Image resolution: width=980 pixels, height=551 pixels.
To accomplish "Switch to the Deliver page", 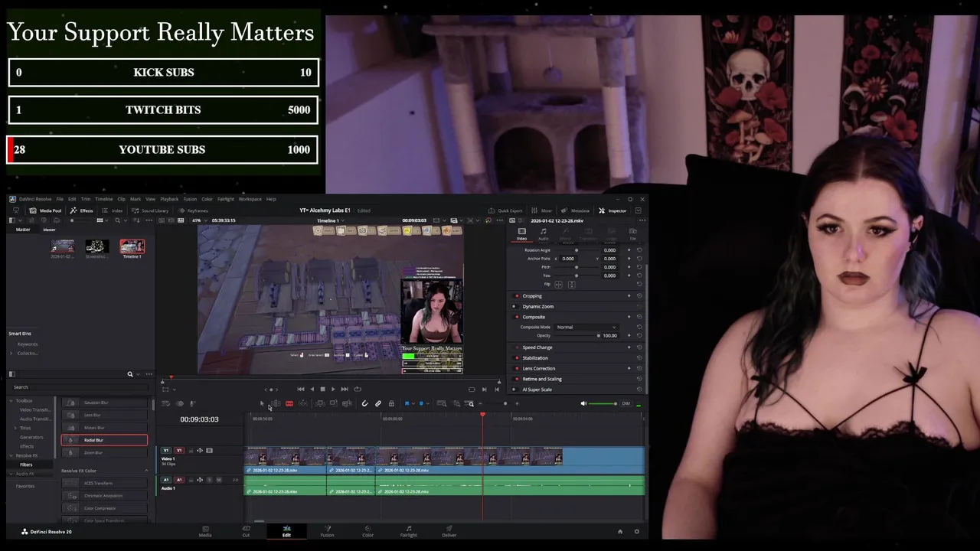I will [x=449, y=530].
